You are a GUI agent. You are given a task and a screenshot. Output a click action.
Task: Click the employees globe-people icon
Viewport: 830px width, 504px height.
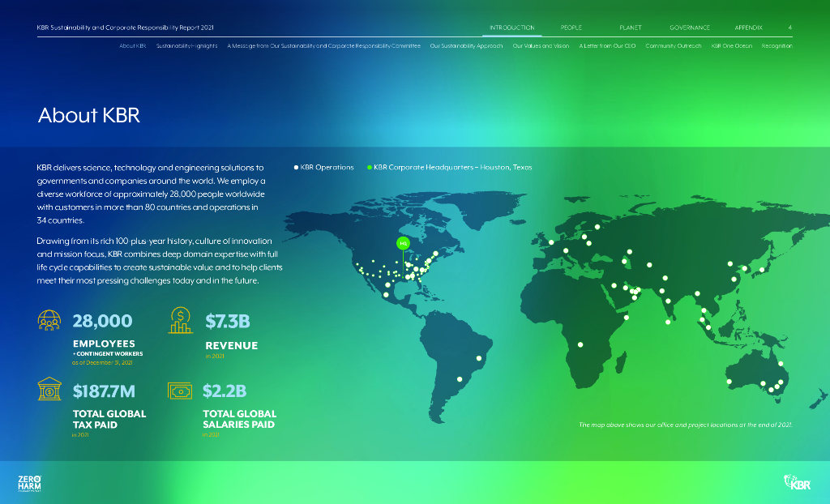[49, 320]
